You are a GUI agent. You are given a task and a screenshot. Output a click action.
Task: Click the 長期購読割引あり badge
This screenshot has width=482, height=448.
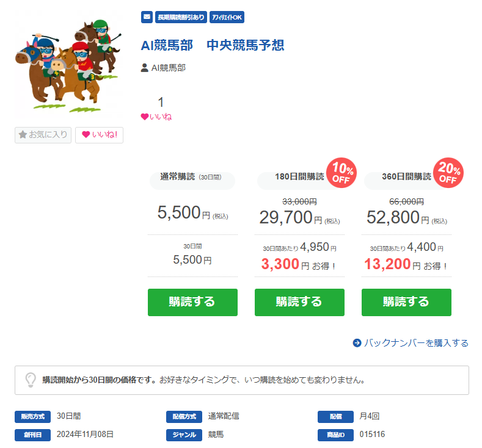coord(181,17)
